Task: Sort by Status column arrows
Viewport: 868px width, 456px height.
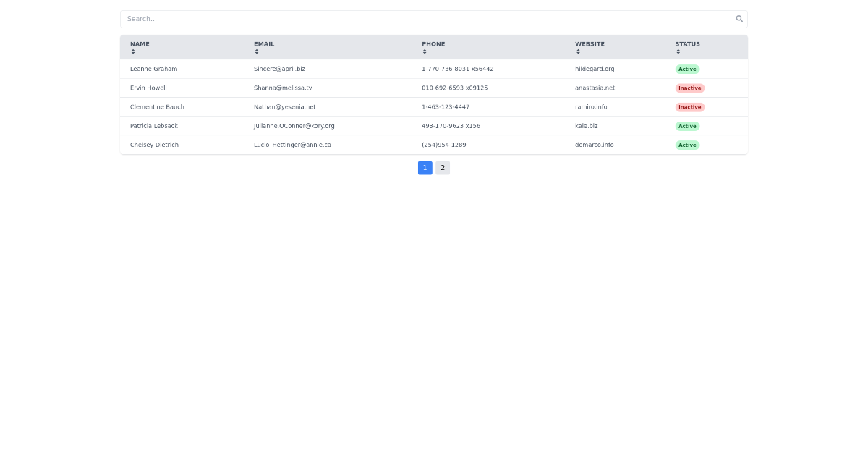Action: (678, 51)
